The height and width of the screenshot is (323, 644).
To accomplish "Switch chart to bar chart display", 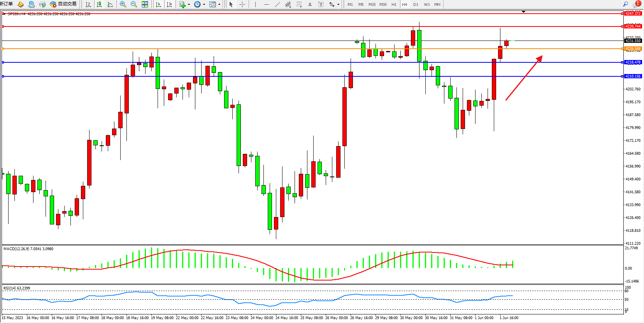I will [88, 4].
